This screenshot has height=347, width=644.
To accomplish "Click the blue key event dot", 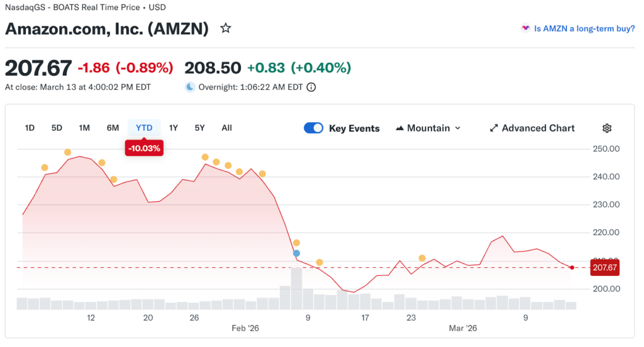I will pyautogui.click(x=297, y=253).
